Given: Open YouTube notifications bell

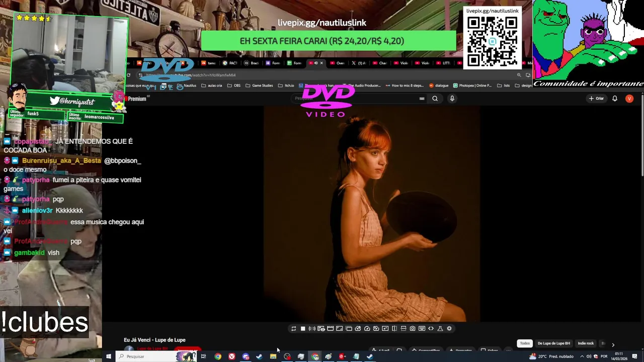Looking at the screenshot, I should (614, 99).
